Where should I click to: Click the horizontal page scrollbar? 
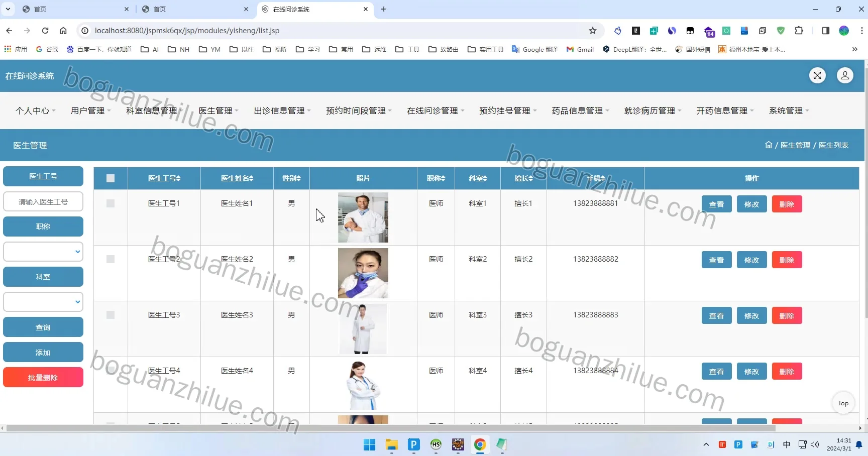391,428
